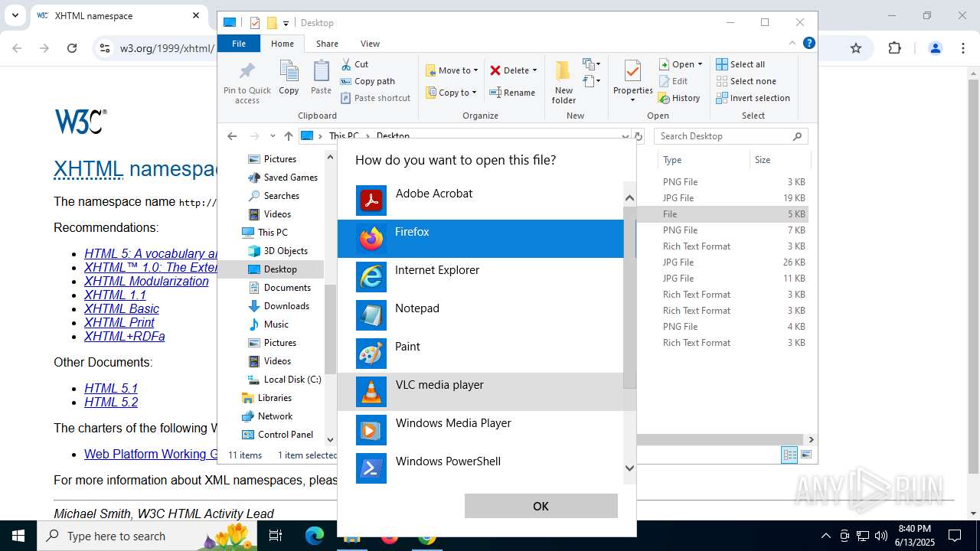This screenshot has width=980, height=551.
Task: Open HTML 5.2 link in browser page
Action: pos(111,402)
